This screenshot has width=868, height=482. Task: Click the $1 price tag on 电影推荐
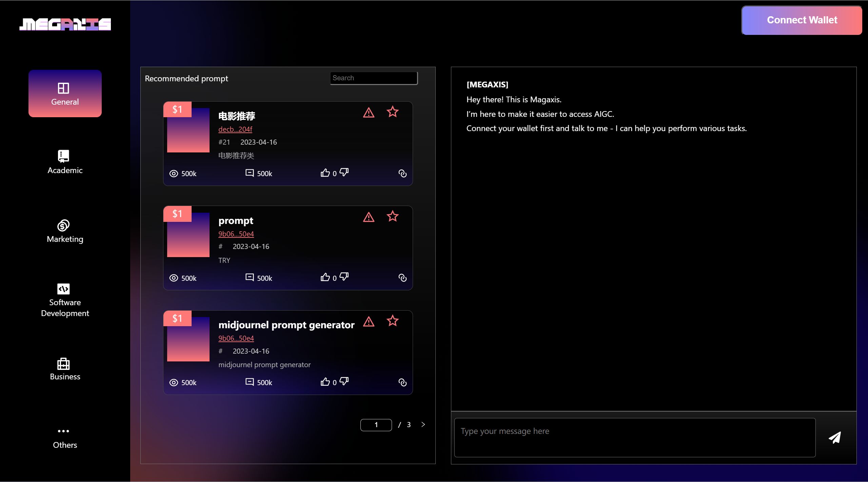pos(177,109)
